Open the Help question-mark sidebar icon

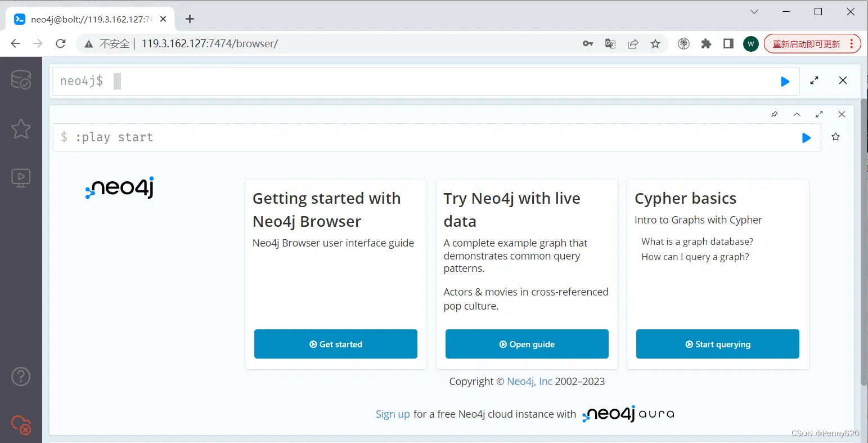21,377
